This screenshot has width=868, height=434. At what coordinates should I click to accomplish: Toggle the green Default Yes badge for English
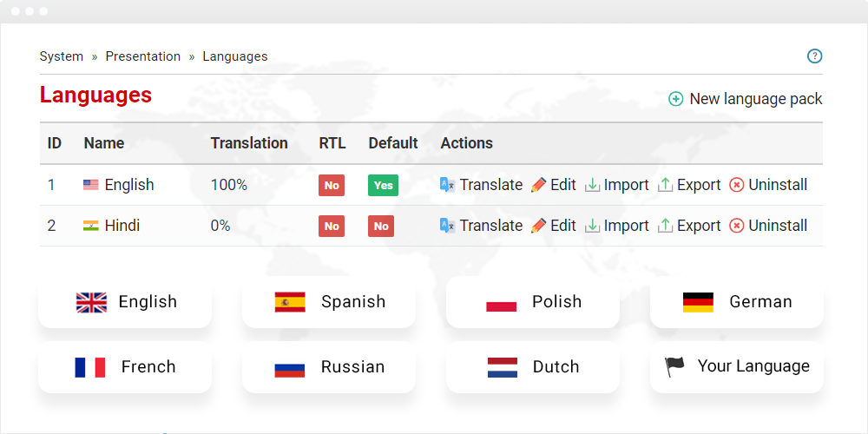pyautogui.click(x=383, y=186)
